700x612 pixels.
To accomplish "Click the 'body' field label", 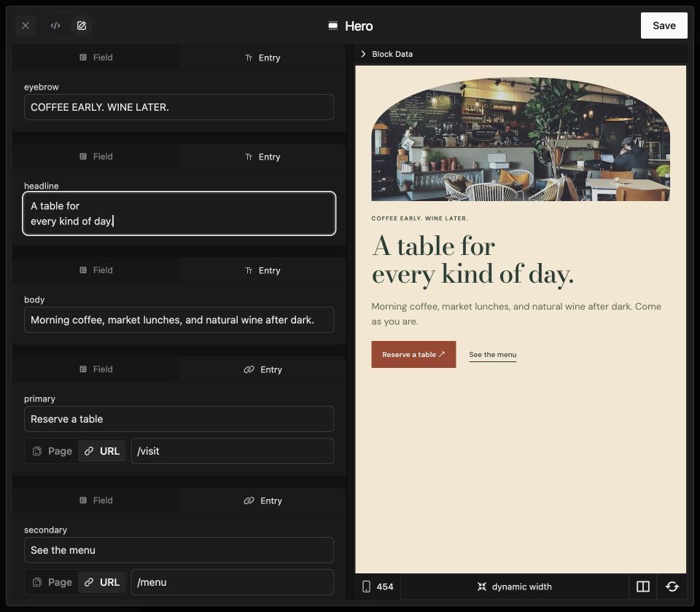I will pos(34,299).
